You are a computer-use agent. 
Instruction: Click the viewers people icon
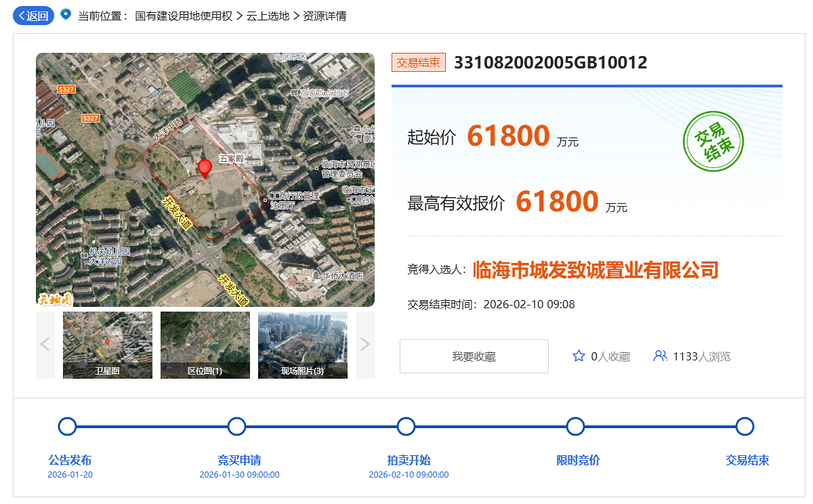pyautogui.click(x=660, y=356)
